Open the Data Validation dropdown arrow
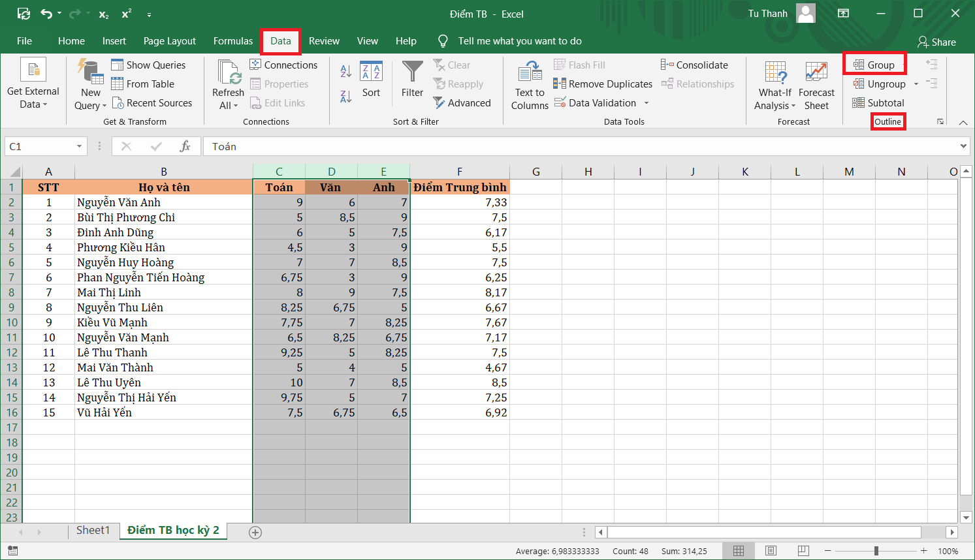 [647, 103]
